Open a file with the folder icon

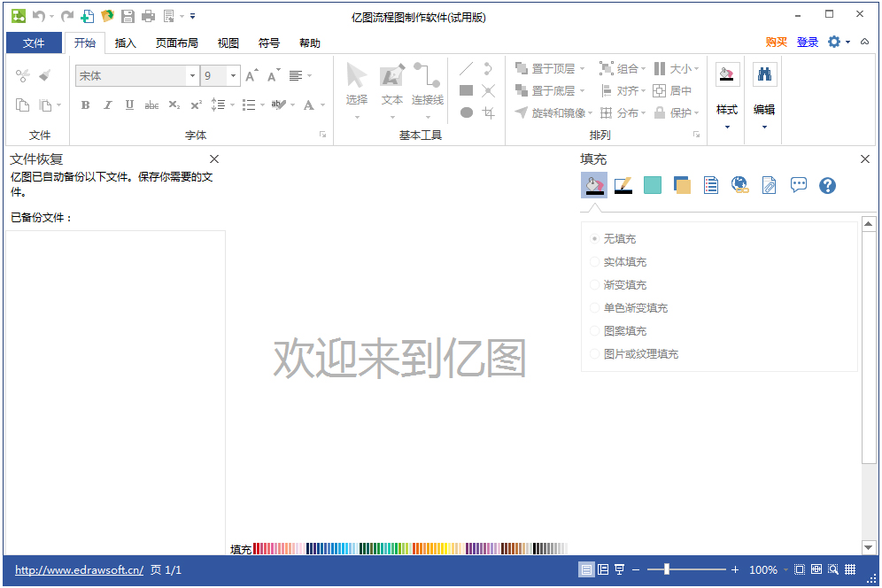pos(107,16)
